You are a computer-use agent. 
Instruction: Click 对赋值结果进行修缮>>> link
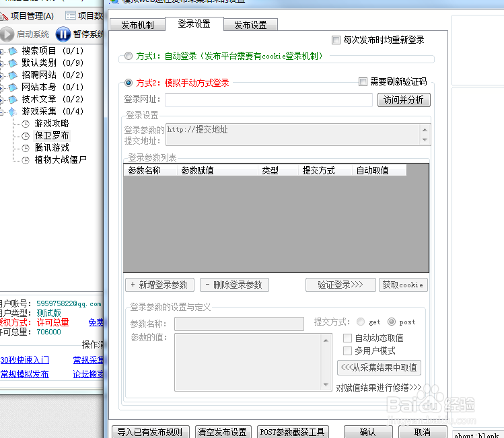click(x=379, y=388)
